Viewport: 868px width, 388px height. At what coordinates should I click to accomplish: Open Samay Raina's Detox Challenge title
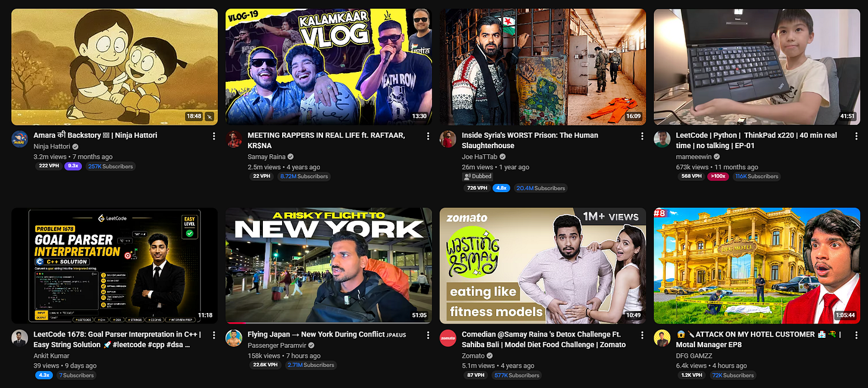544,339
